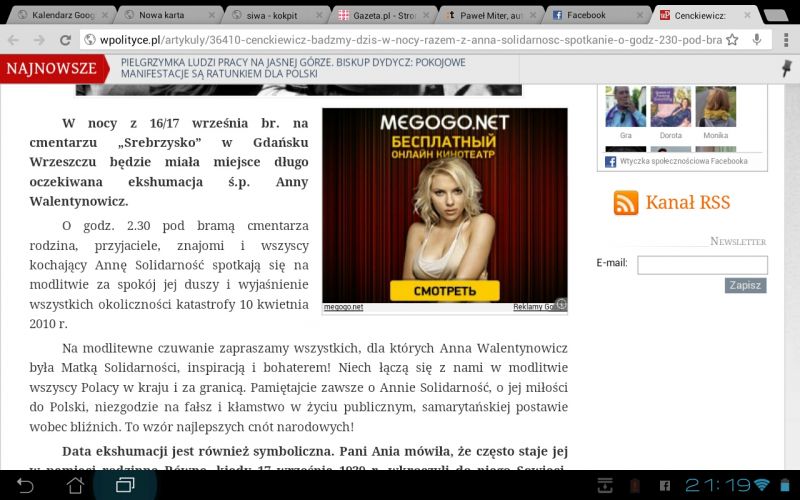The width and height of the screenshot is (800, 500).
Task: Close the Nowa karta tab
Action: tap(212, 15)
